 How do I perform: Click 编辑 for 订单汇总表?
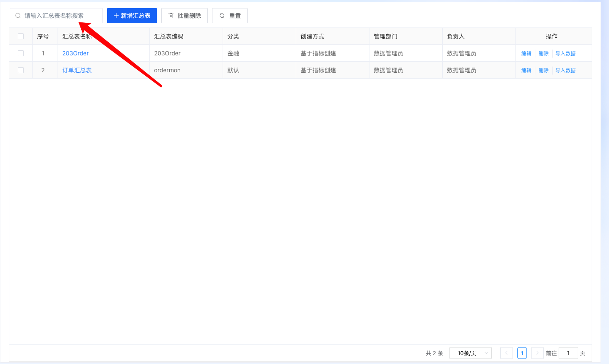coord(526,71)
